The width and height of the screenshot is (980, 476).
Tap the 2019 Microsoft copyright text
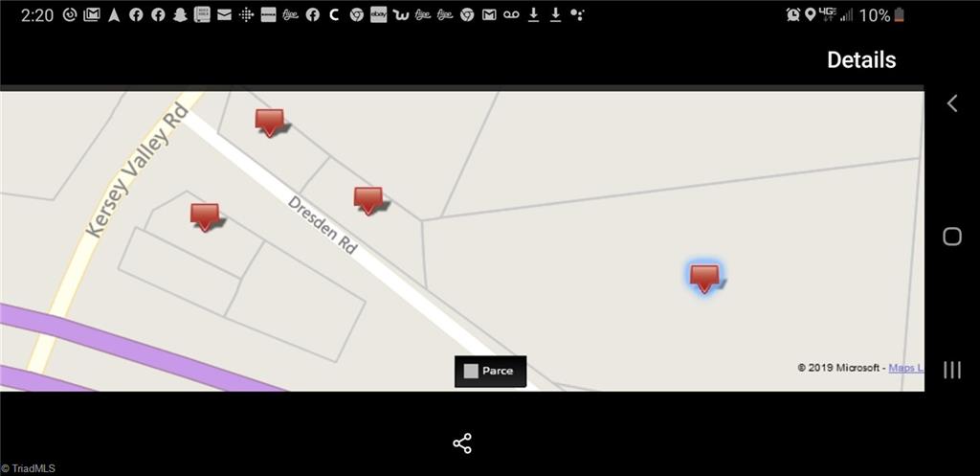pyautogui.click(x=839, y=368)
